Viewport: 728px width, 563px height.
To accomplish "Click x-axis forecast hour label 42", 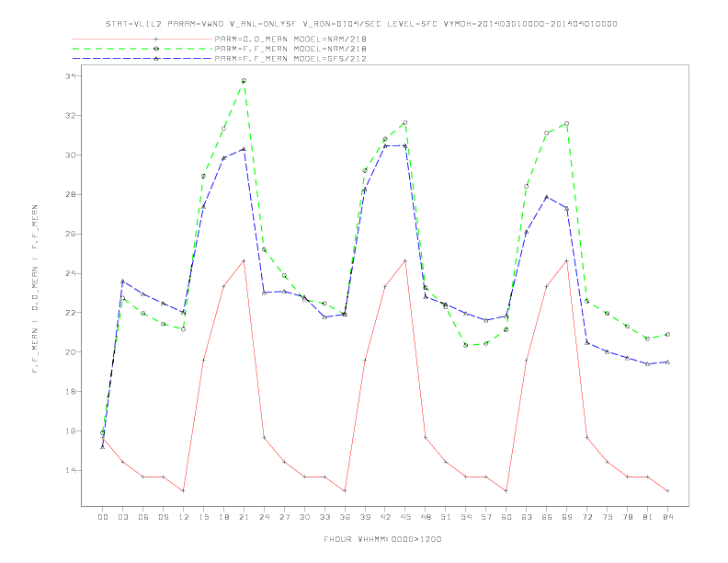I will [x=385, y=517].
